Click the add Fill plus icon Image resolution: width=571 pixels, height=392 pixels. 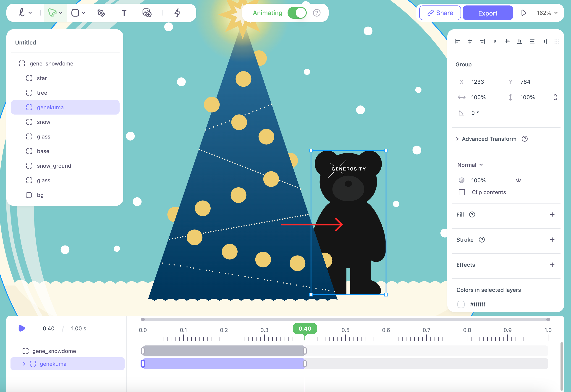point(552,214)
